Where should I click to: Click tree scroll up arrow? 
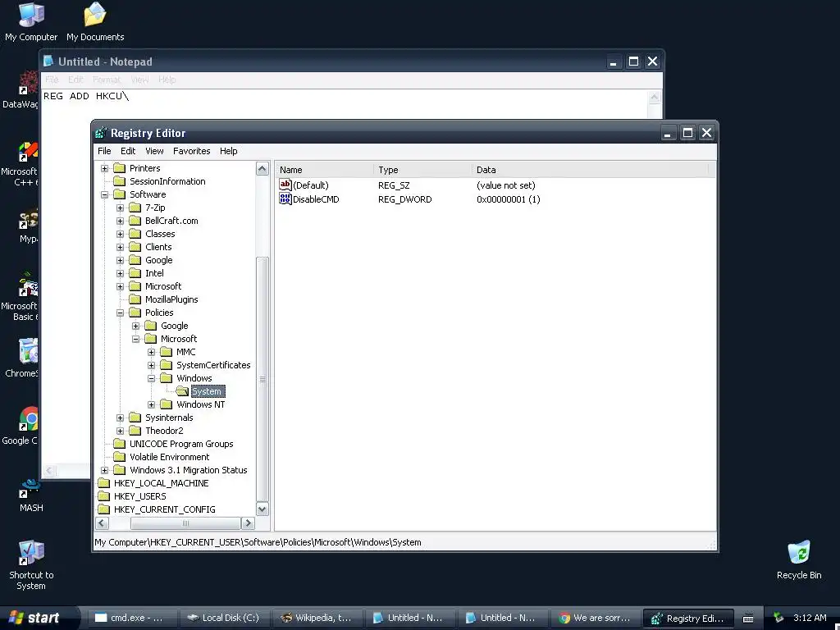pyautogui.click(x=262, y=169)
